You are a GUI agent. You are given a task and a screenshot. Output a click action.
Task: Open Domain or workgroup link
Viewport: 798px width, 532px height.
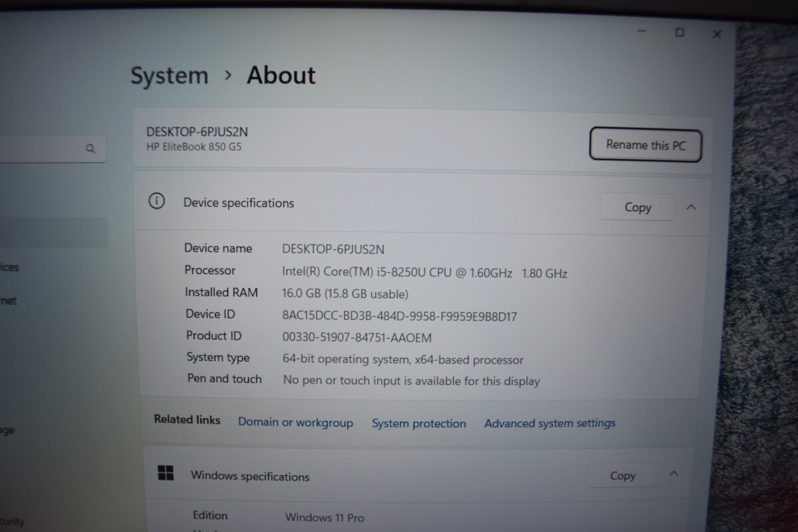[295, 423]
